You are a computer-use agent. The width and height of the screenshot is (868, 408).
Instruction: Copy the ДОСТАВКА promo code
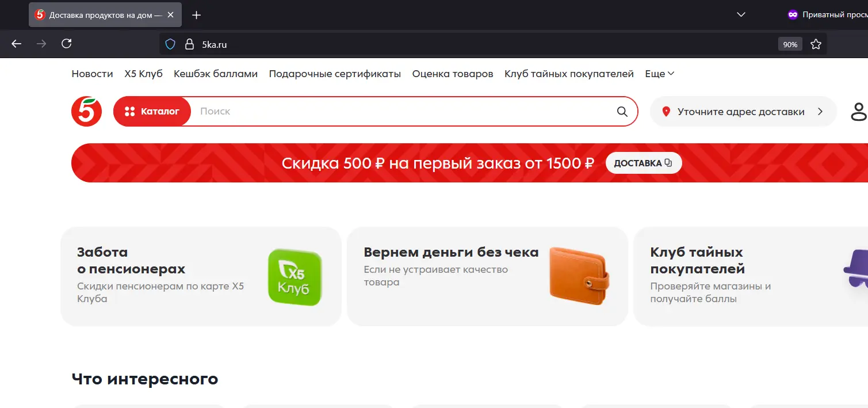pos(643,163)
